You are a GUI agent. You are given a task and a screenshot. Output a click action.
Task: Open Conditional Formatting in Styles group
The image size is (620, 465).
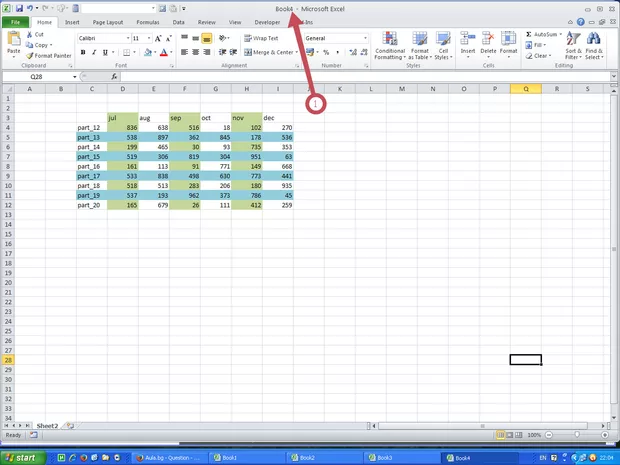tap(390, 44)
